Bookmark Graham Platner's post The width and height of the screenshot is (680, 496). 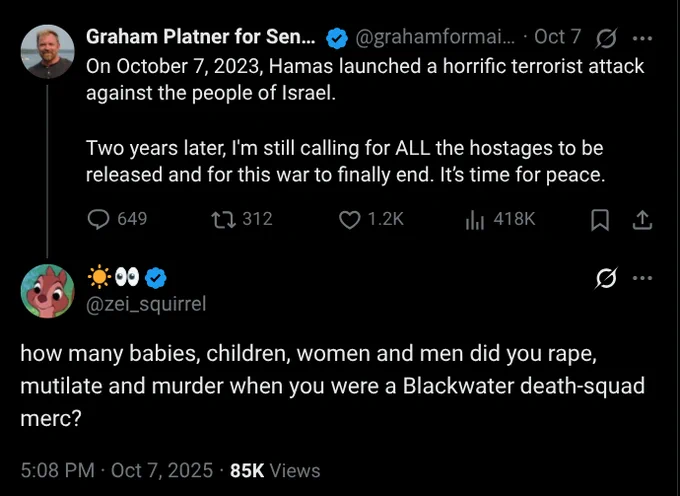599,219
